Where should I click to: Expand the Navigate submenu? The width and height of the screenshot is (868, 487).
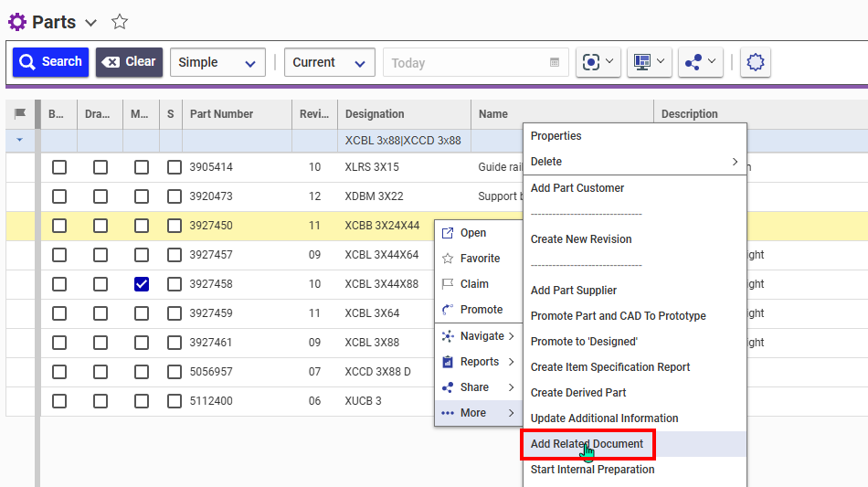[x=481, y=336]
